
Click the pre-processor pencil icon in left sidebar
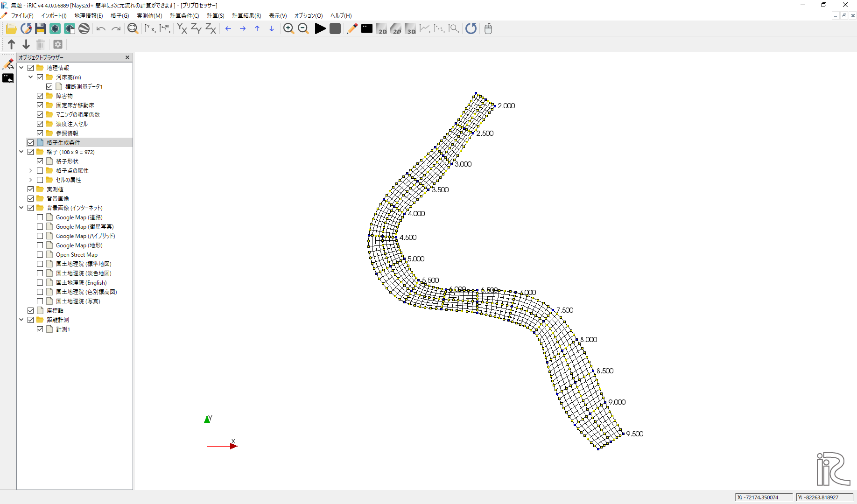click(8, 63)
